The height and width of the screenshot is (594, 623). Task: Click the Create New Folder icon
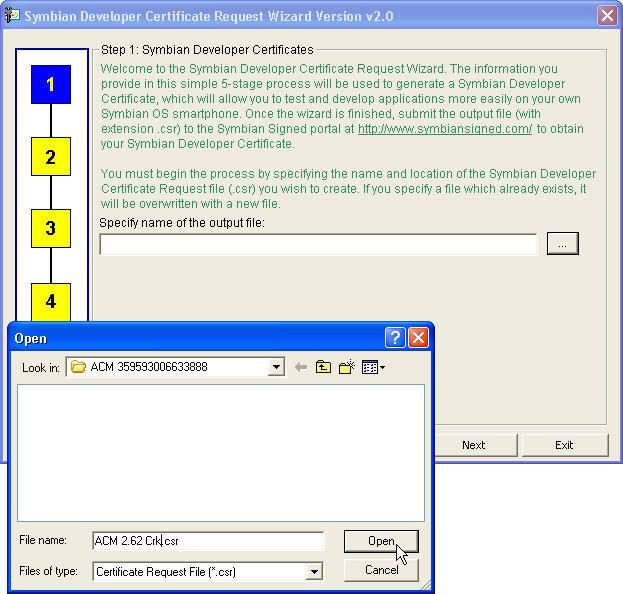coord(347,367)
